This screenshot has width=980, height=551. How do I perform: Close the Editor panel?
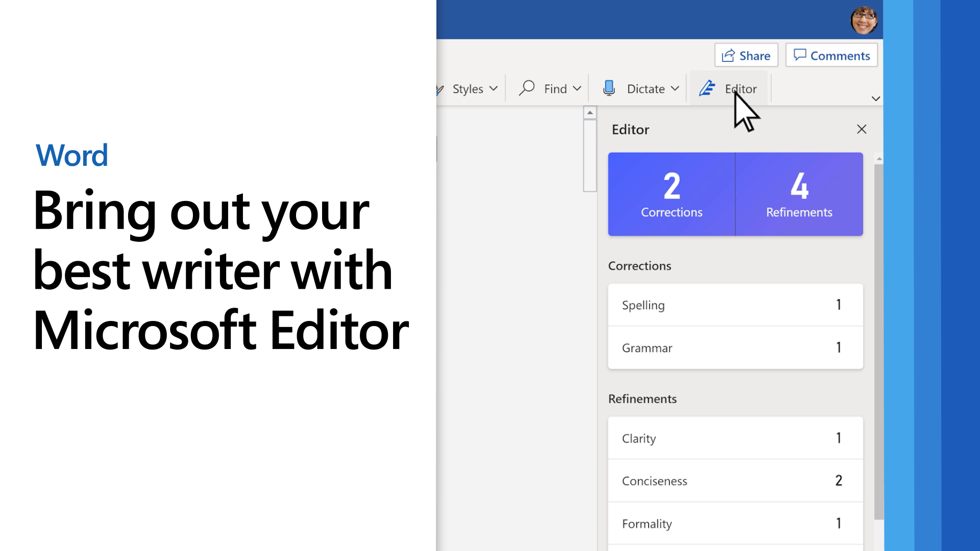tap(861, 129)
